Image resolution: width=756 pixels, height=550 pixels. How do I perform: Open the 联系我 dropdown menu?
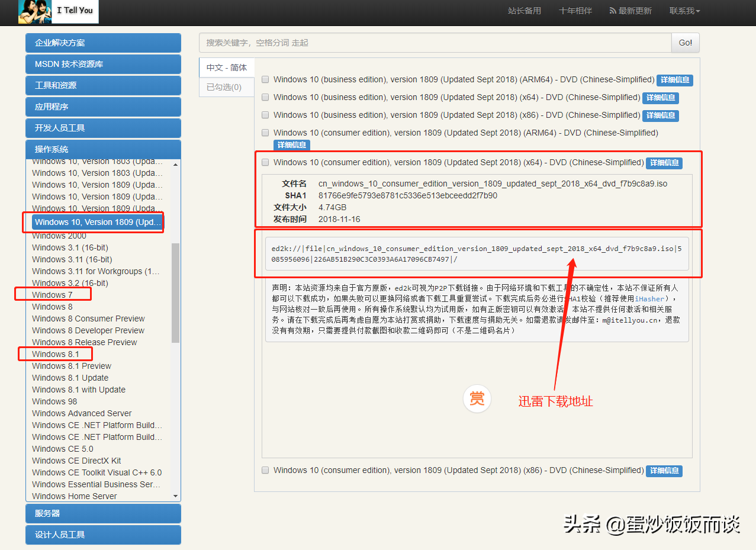(x=684, y=10)
